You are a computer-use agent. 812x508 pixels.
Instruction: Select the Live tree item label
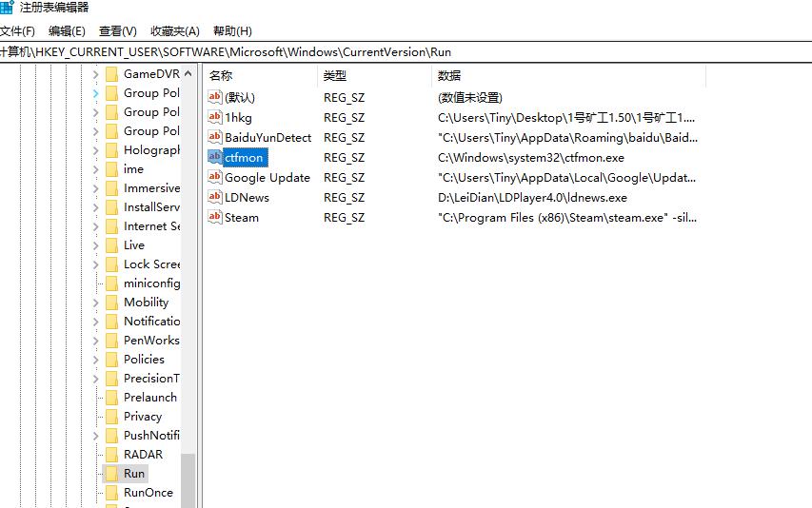(134, 245)
